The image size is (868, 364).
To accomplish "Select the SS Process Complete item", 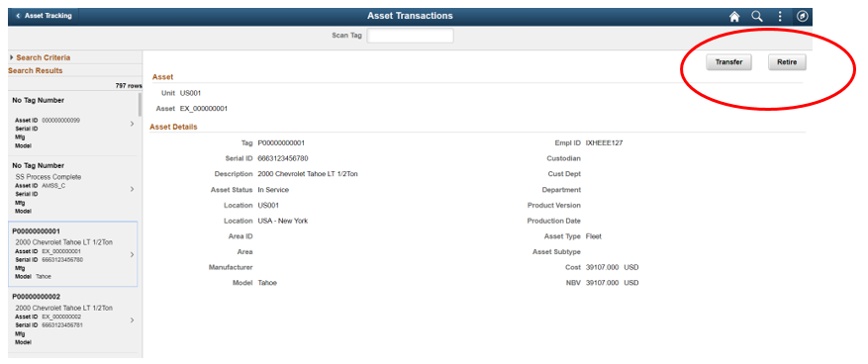I will tap(72, 189).
